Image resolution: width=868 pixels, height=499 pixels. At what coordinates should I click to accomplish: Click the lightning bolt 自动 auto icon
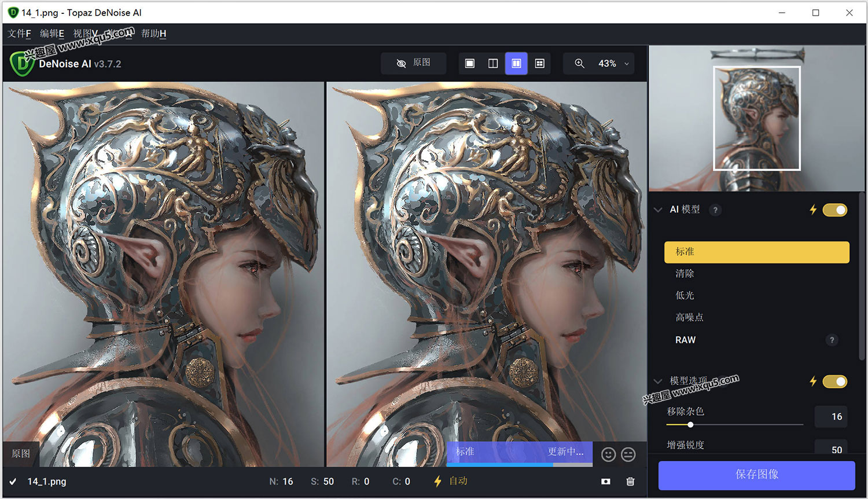(x=437, y=481)
